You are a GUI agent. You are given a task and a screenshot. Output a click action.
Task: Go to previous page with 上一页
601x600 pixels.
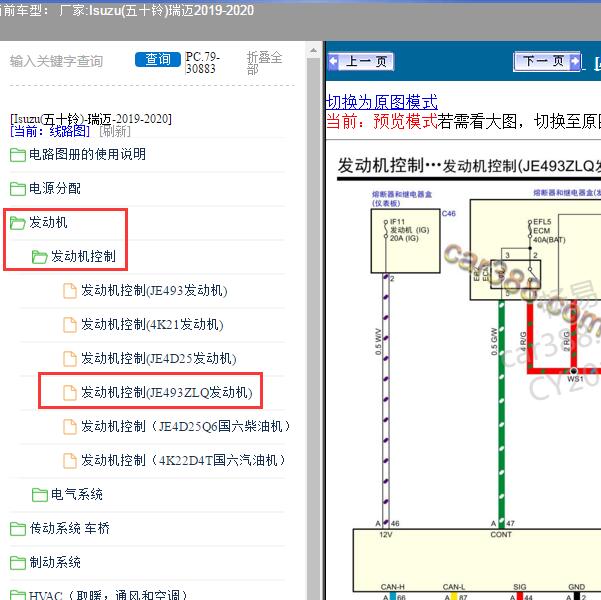(361, 61)
